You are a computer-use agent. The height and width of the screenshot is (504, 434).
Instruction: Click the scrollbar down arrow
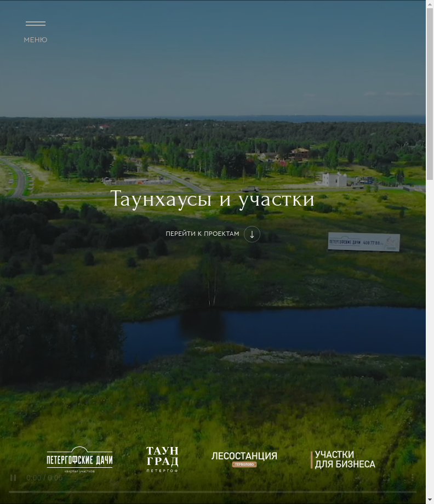coord(430,500)
